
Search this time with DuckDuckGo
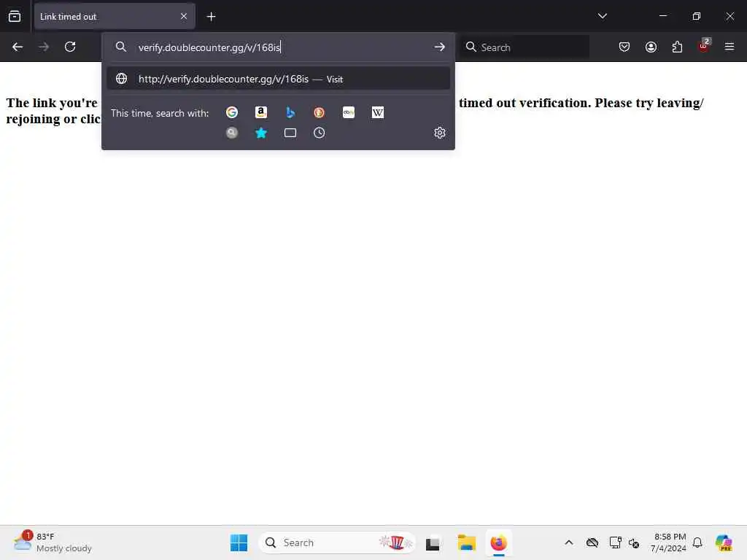tap(320, 112)
